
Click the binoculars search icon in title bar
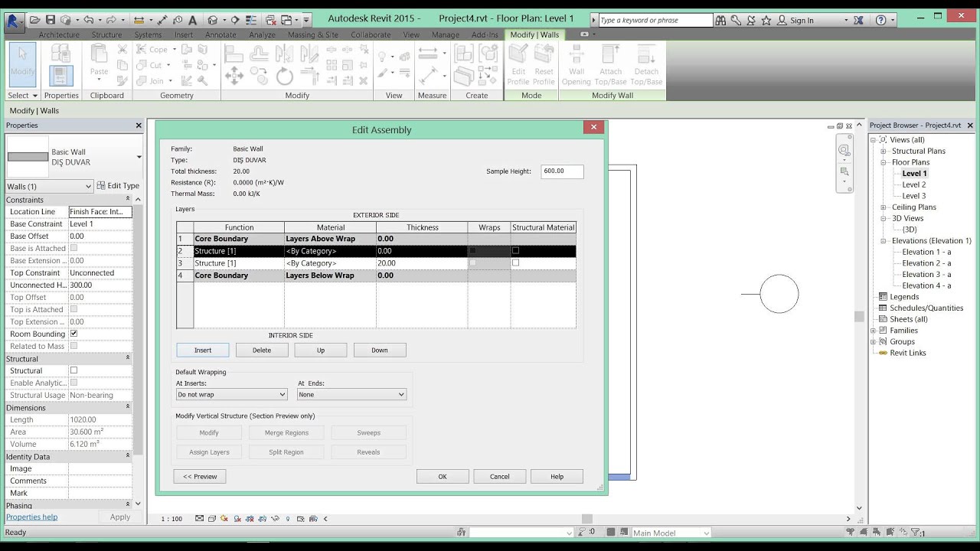point(721,21)
